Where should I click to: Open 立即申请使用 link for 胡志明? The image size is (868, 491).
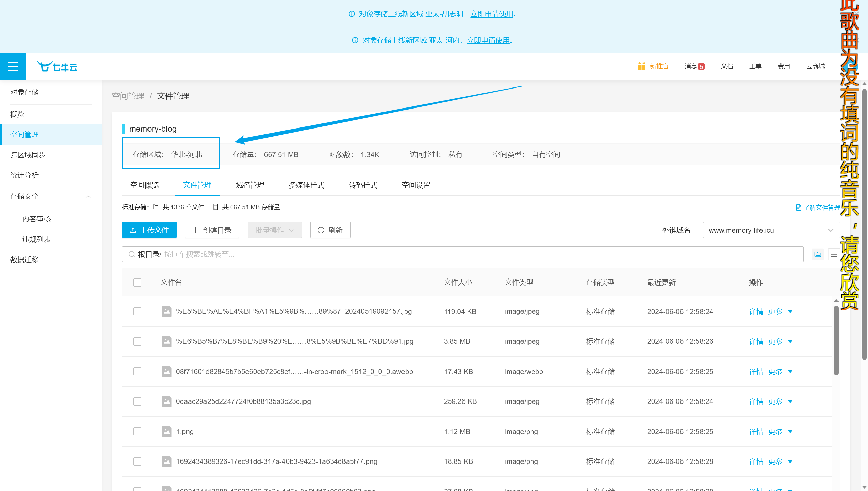(x=492, y=14)
